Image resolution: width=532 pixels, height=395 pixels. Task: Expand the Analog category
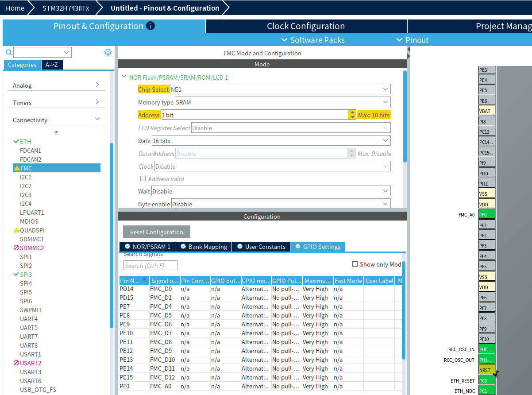click(56, 85)
